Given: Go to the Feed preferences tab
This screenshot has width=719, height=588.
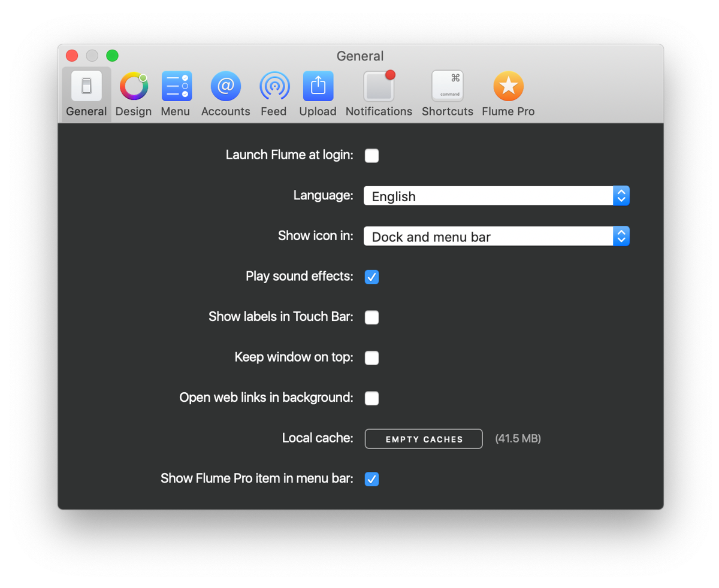Looking at the screenshot, I should click(x=274, y=94).
